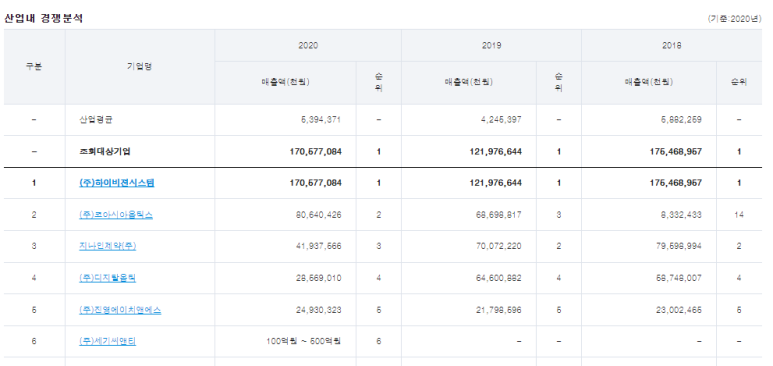This screenshot has height=366, width=773.
Task: Click the 산업평균 2020 sales value
Action: 321,120
